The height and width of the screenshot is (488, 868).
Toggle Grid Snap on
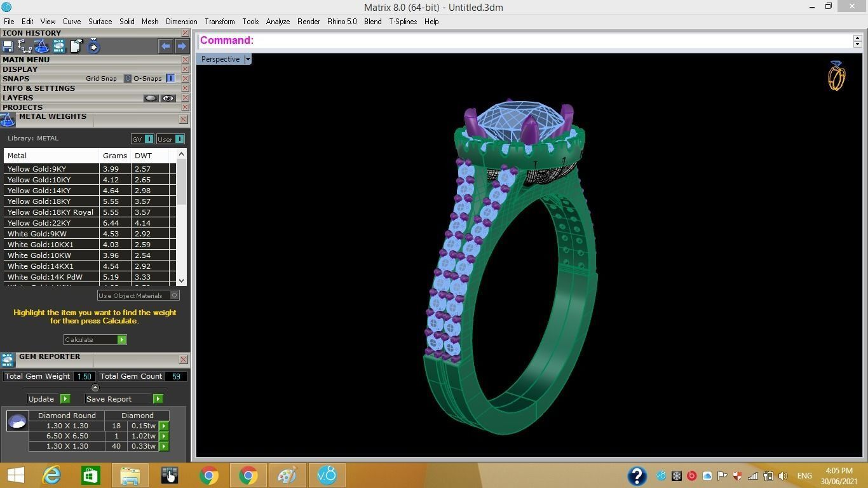pos(128,78)
